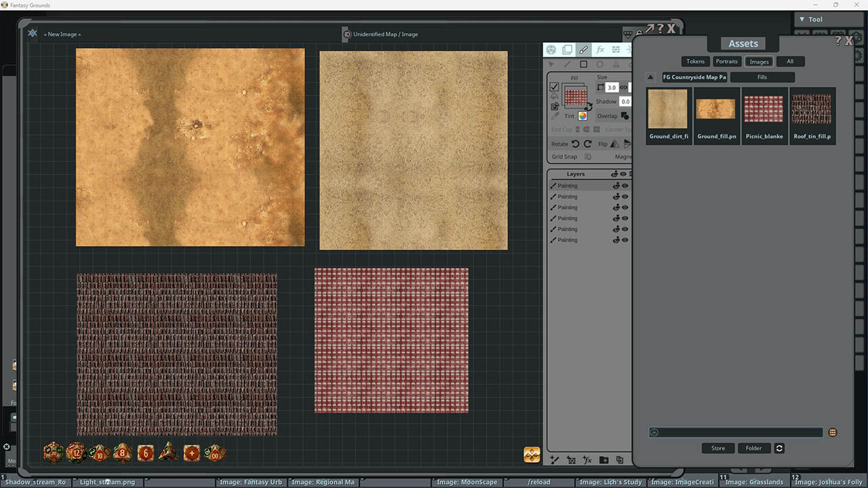868x488 pixels.
Task: Select the rectangle shape tool
Action: click(x=584, y=64)
